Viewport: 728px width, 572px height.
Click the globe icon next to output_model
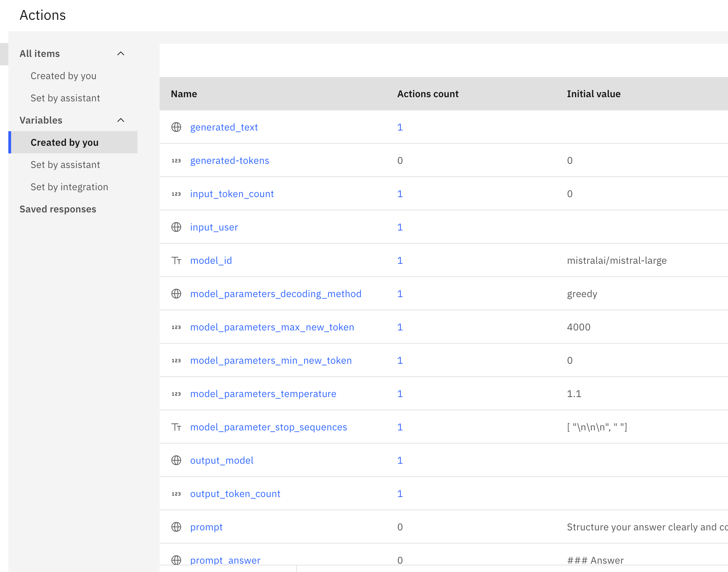click(176, 461)
